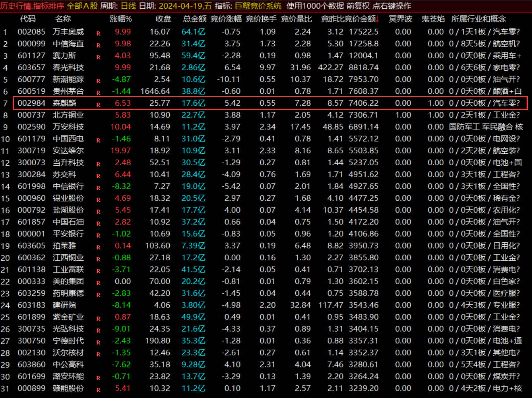Select stock name 北方铜业
The width and height of the screenshot is (532, 398).
pos(68,115)
